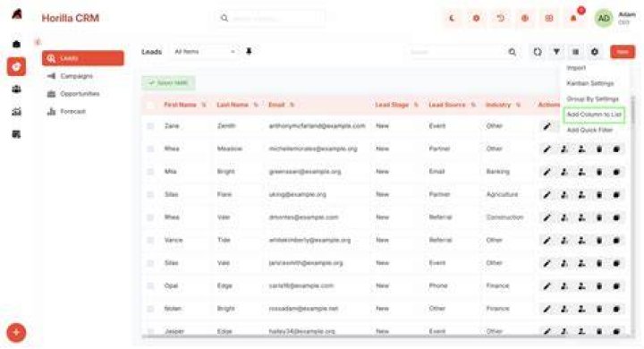Edit the Mia Bright lead with pencil
Image resolution: width=644 pixels, height=349 pixels.
point(547,172)
